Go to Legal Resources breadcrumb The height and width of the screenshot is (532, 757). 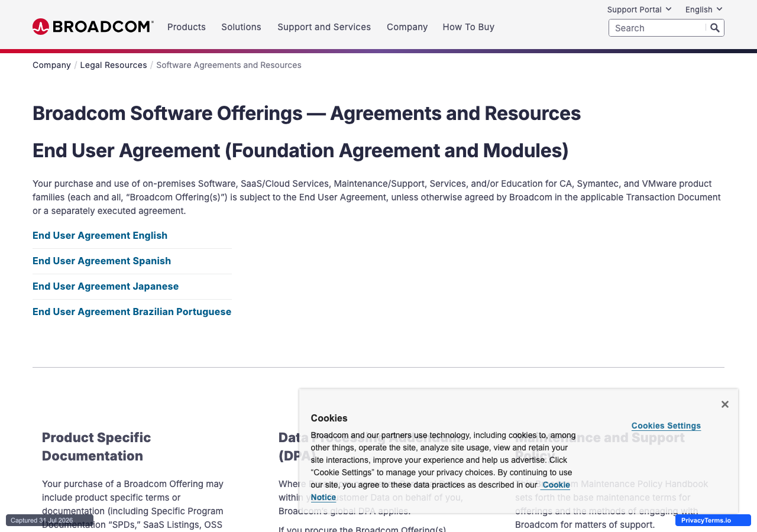[x=114, y=65]
